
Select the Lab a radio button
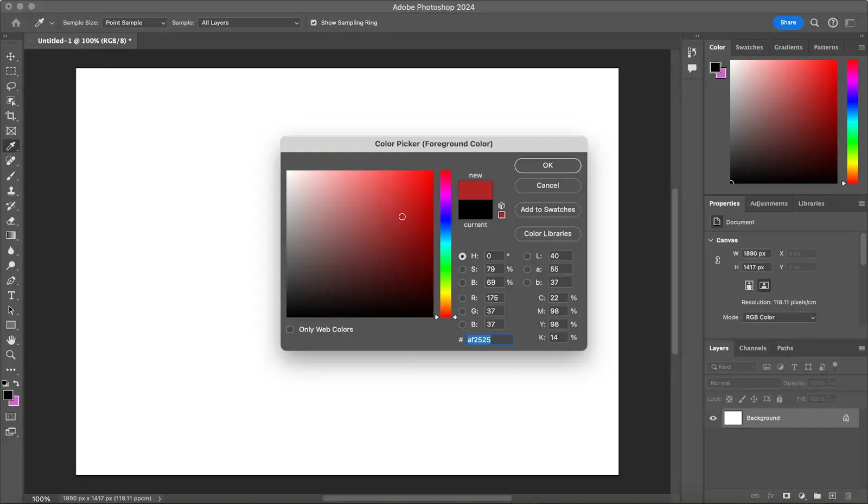click(527, 269)
